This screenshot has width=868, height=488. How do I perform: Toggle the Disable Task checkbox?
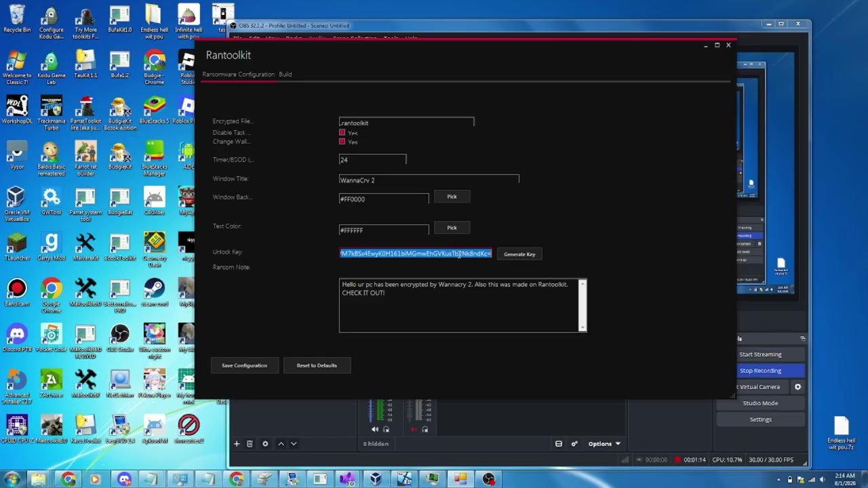click(342, 133)
